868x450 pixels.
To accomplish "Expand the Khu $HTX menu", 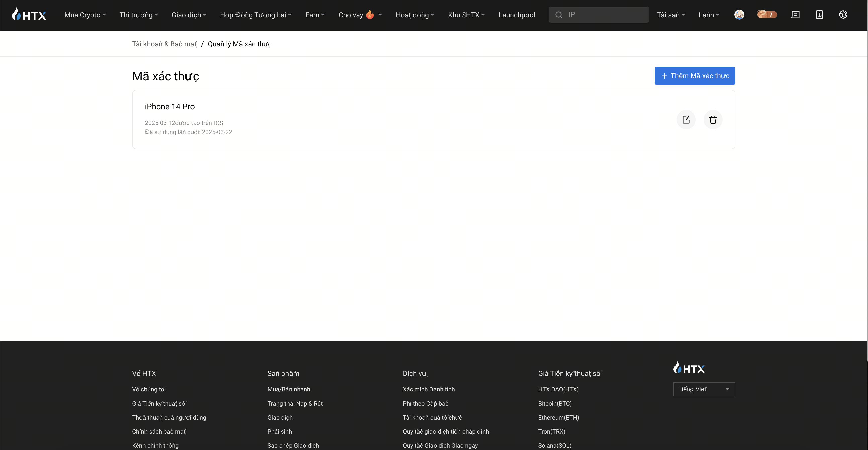I will 466,15.
